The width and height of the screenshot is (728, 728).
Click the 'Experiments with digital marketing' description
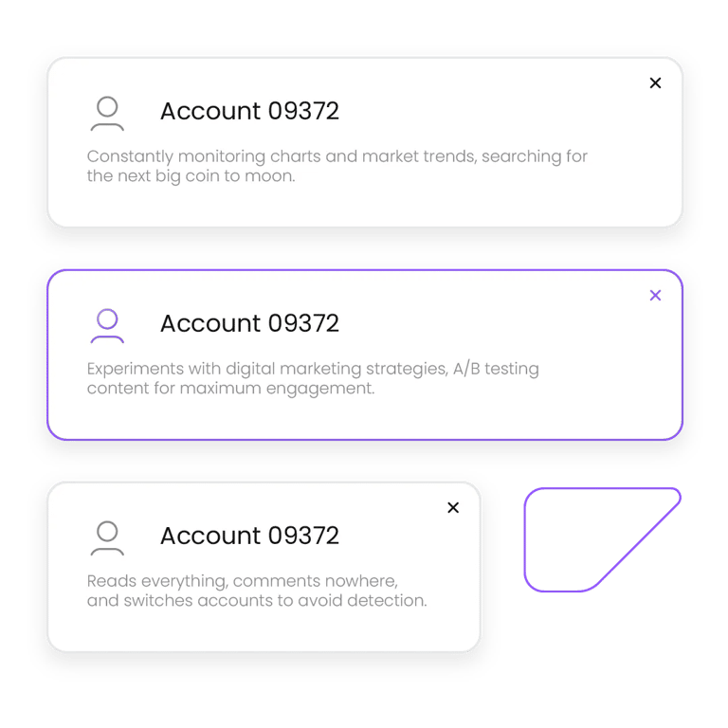(x=313, y=378)
